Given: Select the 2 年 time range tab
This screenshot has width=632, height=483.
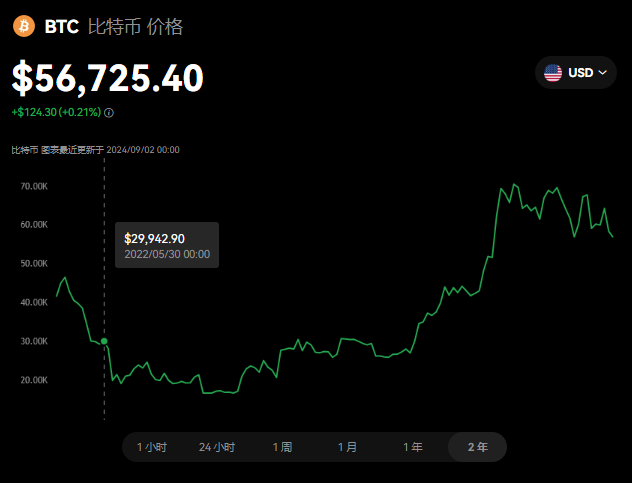Looking at the screenshot, I should click(x=478, y=447).
